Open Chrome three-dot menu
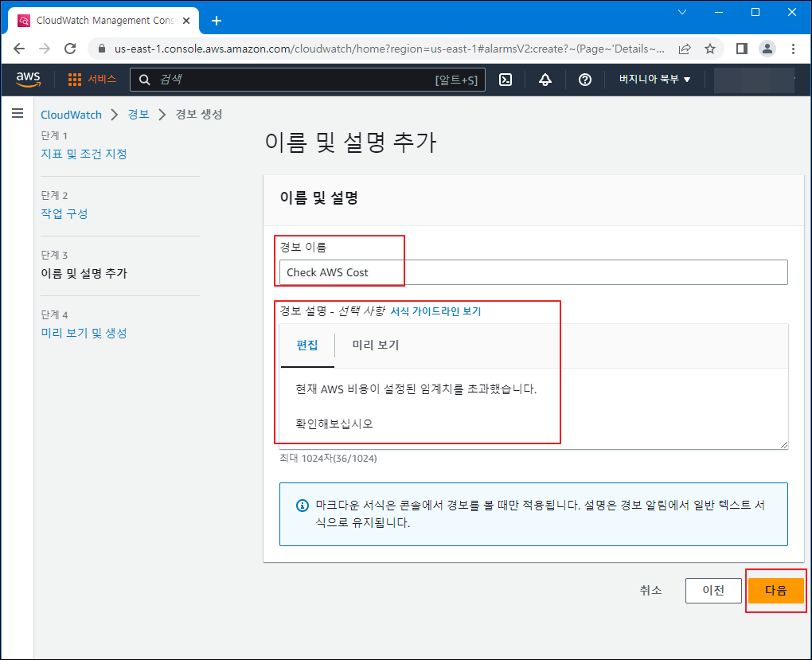The width and height of the screenshot is (812, 660). point(793,49)
